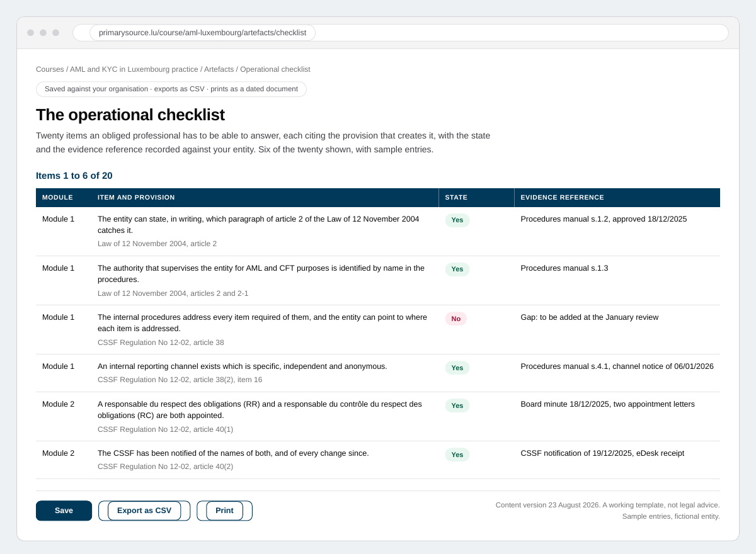The height and width of the screenshot is (554, 756).
Task: Toggle Yes state for supervising authority item
Action: [457, 269]
